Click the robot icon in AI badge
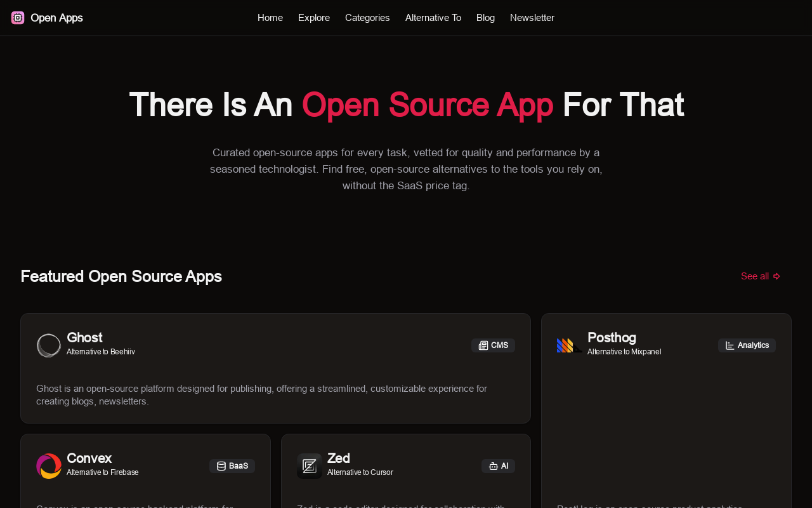Image resolution: width=812 pixels, height=508 pixels. point(494,466)
